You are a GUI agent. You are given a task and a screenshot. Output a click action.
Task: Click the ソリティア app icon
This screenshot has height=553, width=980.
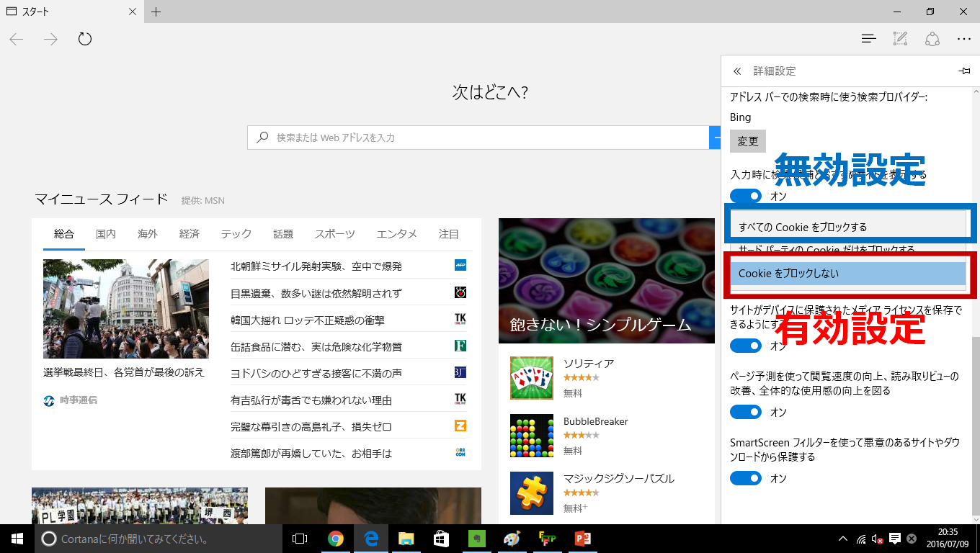(x=532, y=378)
